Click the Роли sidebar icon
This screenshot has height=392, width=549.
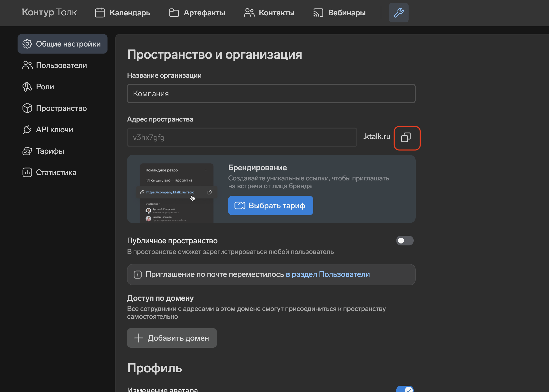(27, 87)
